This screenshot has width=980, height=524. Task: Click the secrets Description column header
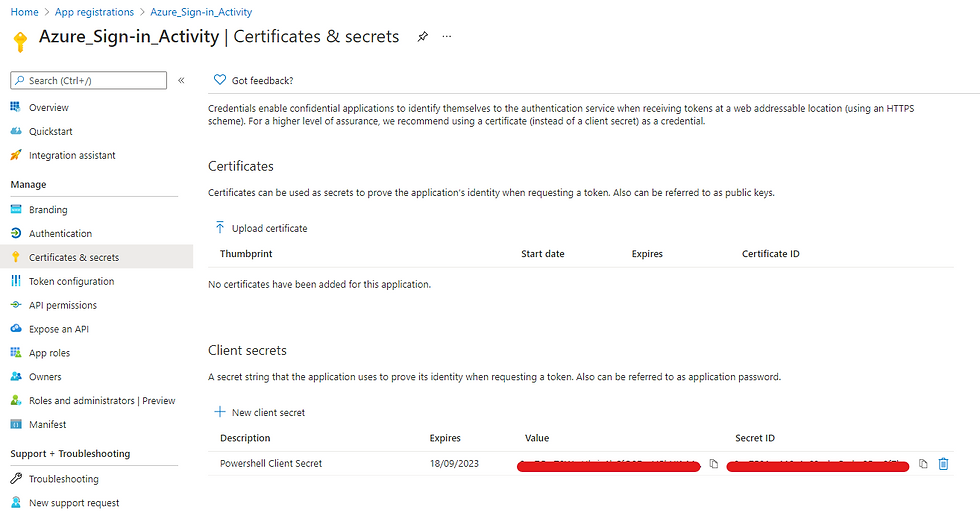coord(245,438)
